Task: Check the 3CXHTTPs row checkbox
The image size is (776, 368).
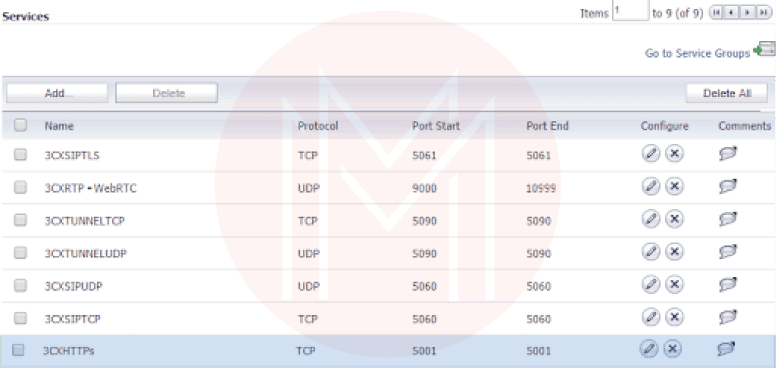Action: tap(18, 350)
